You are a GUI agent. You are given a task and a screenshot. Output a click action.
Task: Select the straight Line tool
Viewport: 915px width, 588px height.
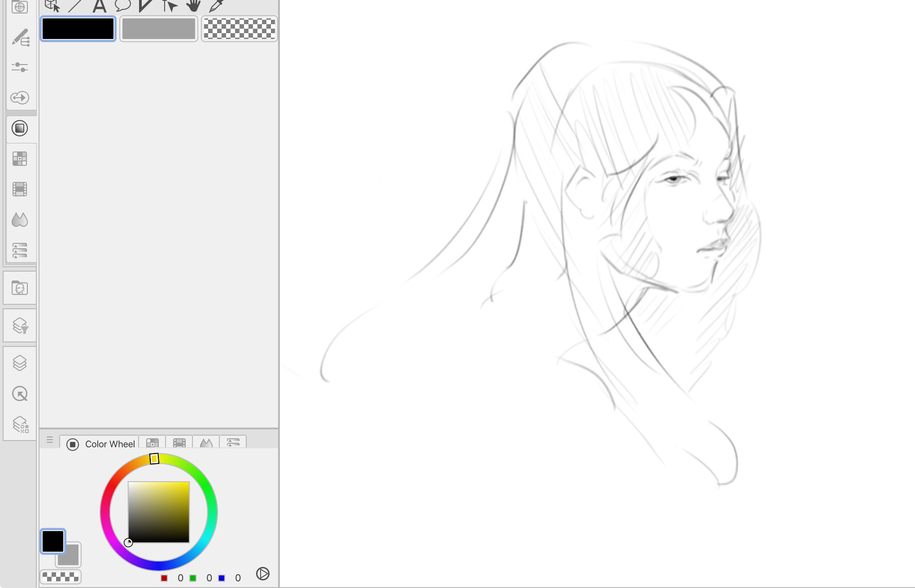(x=75, y=6)
